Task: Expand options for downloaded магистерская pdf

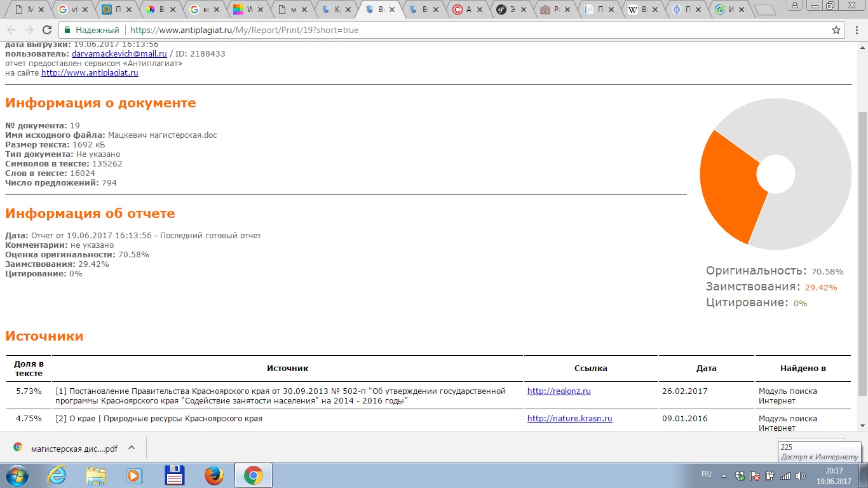Action: tap(132, 447)
